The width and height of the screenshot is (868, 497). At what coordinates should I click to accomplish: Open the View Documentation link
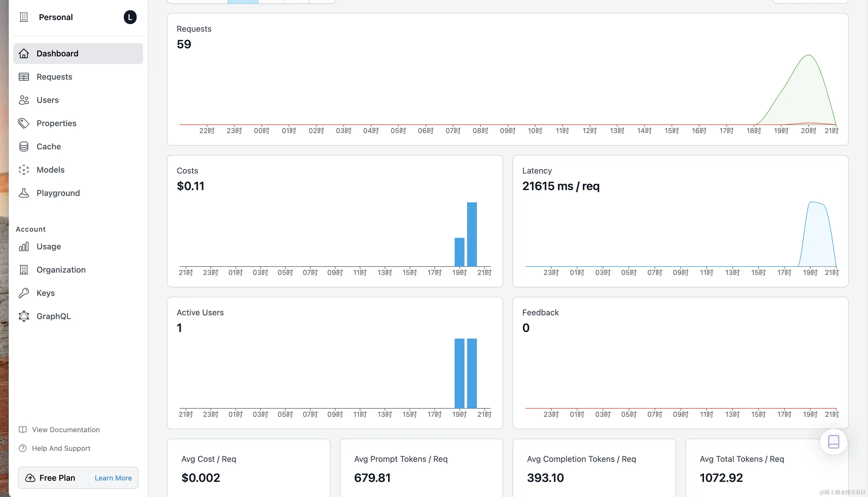65,429
